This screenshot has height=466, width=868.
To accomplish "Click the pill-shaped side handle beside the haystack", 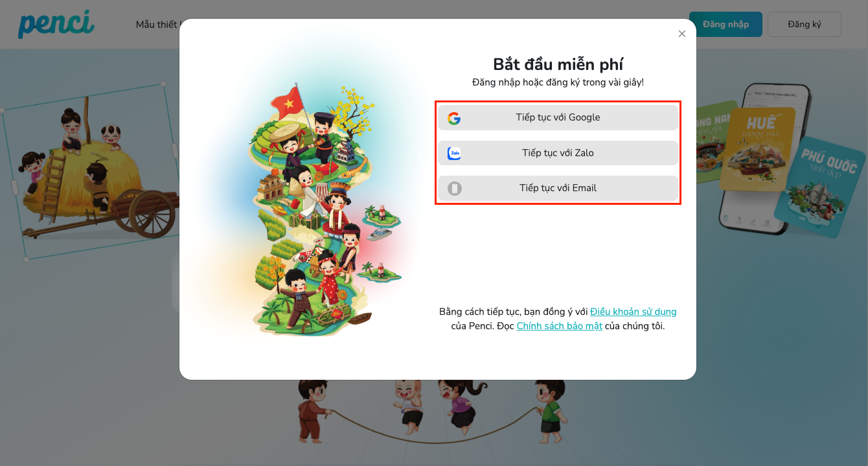I will pos(174,151).
